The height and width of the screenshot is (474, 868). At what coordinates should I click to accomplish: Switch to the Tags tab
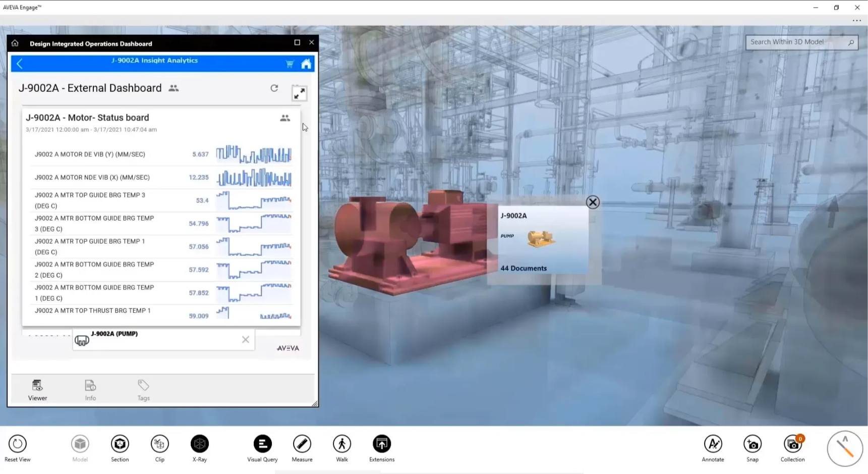pos(143,390)
